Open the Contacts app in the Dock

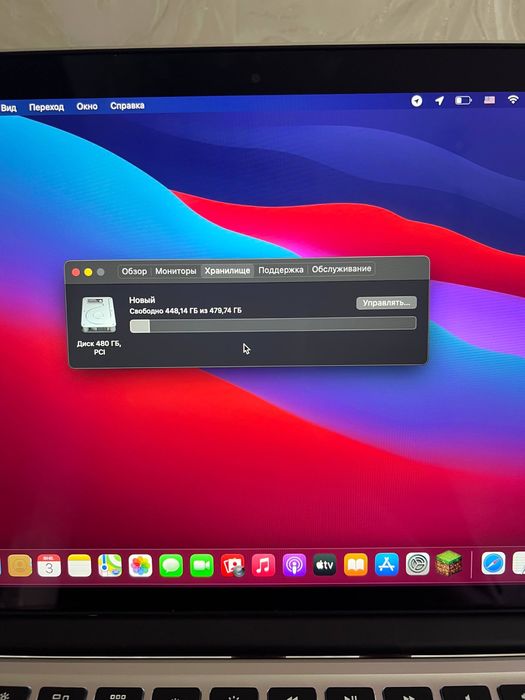point(20,565)
